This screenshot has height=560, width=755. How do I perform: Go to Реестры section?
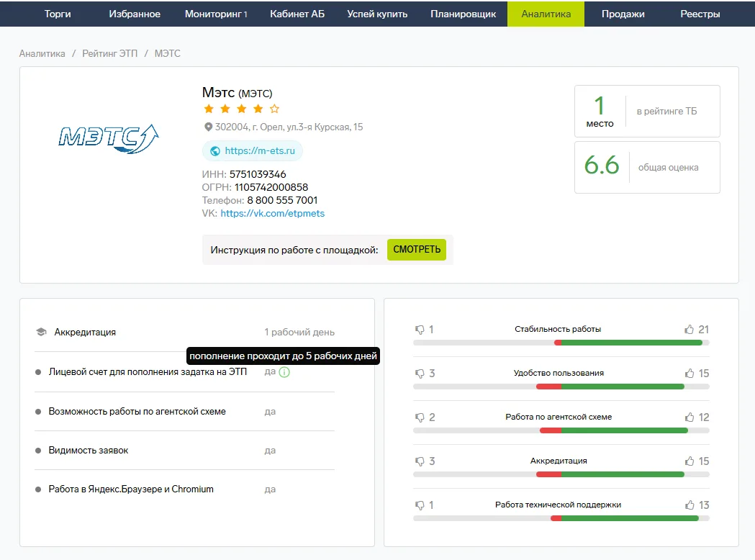point(700,14)
